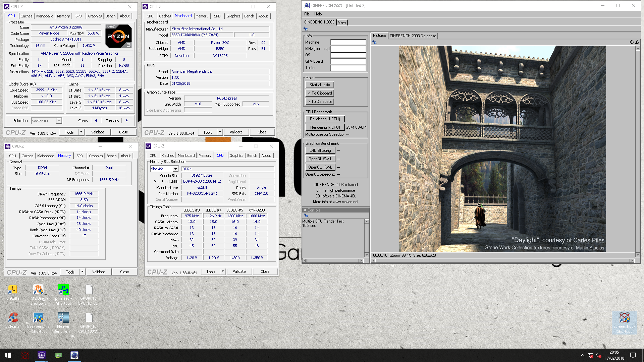Run C4D Shading benchmark
This screenshot has height=362, width=644.
320,150
